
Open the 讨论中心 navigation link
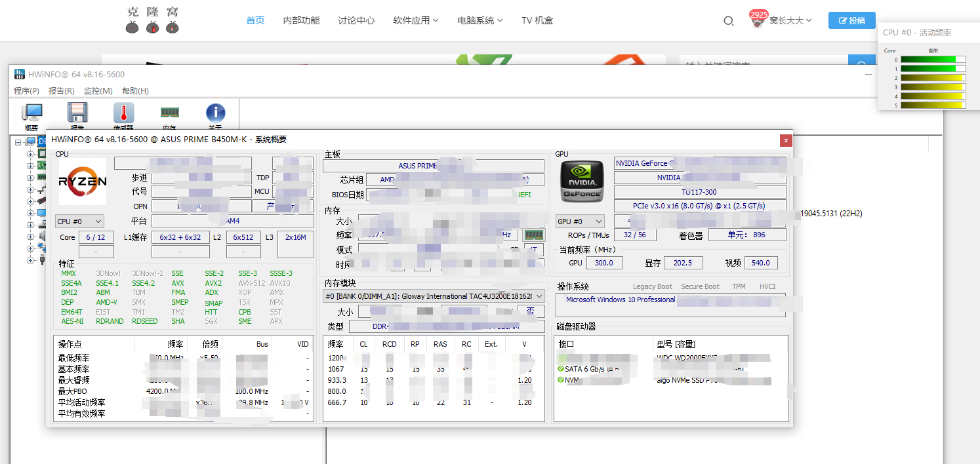click(x=356, y=20)
